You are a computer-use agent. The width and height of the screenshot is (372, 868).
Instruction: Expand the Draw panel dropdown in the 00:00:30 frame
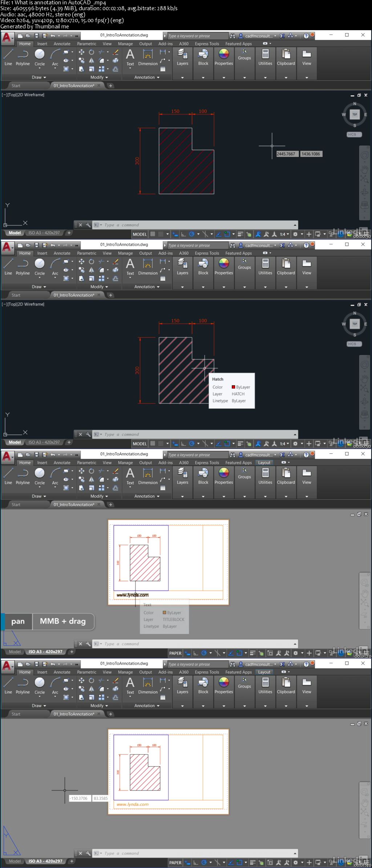tap(39, 77)
